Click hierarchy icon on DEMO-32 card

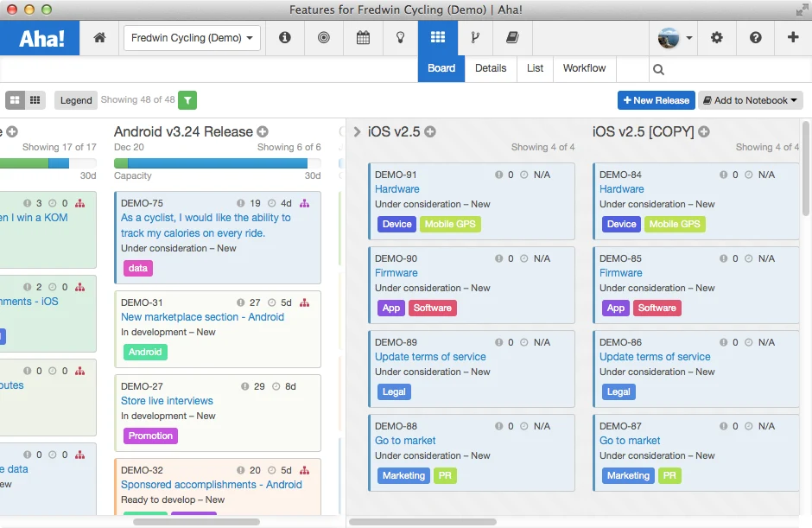[x=304, y=470]
